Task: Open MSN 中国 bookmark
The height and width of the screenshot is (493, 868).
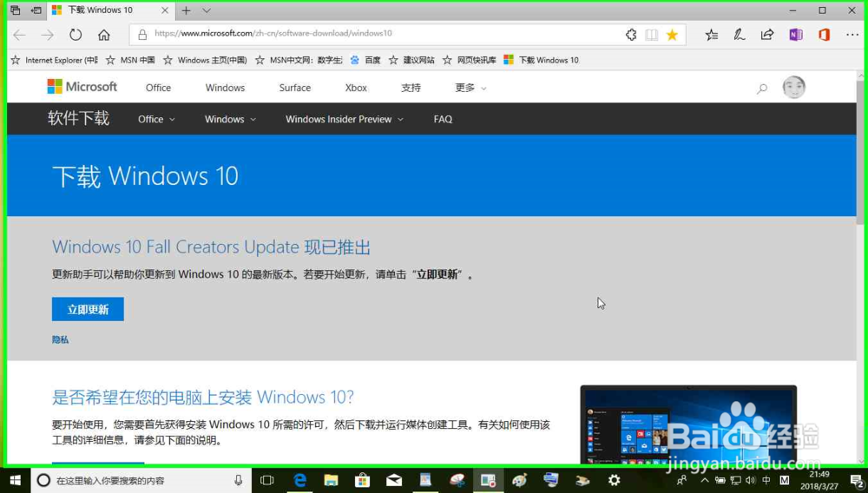Action: point(131,60)
